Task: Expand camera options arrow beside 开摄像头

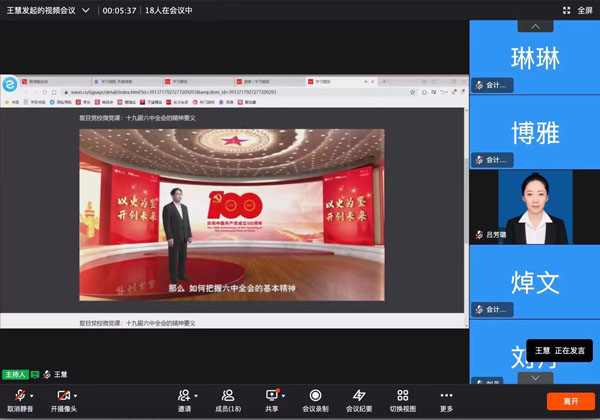Action: click(77, 395)
